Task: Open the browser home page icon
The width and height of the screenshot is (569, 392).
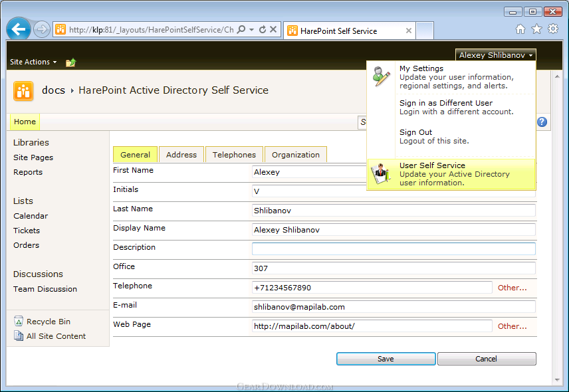Action: point(520,29)
